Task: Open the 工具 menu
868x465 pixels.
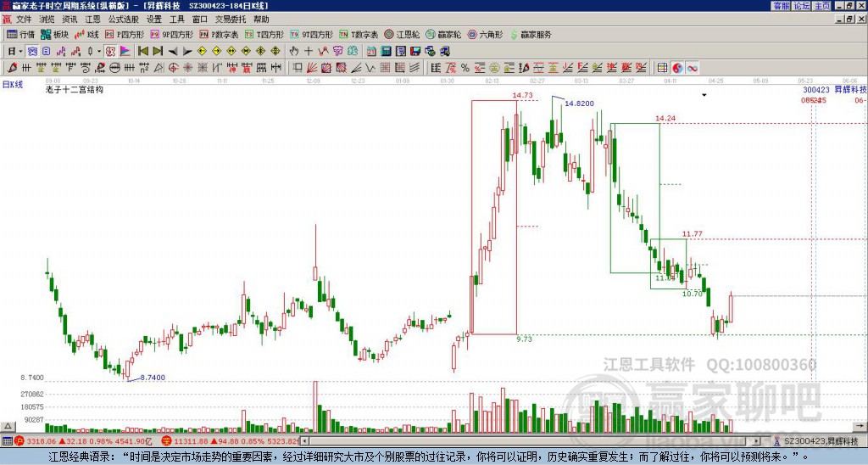Action: click(177, 20)
